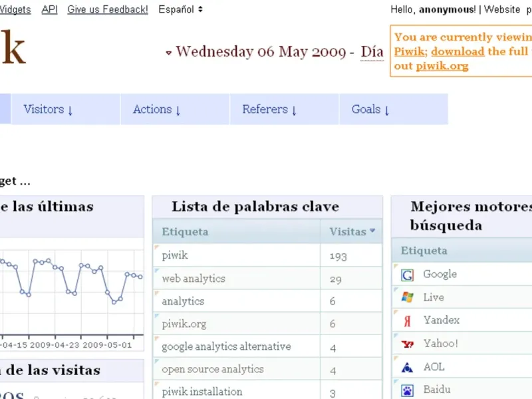Open the date picker arrow beside Wednesday
The height and width of the screenshot is (399, 532).
click(168, 53)
